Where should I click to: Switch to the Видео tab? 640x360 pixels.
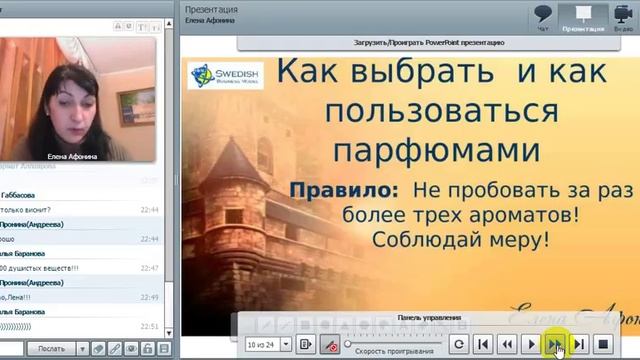coord(623,18)
